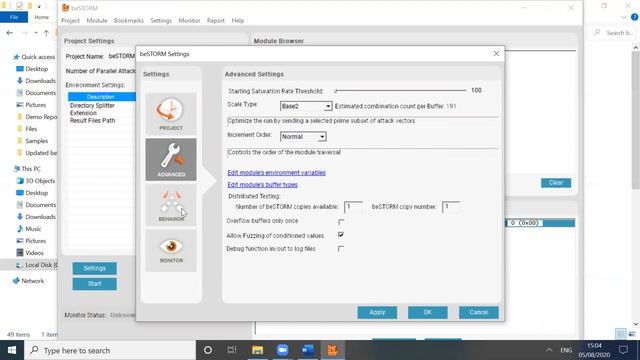Select the Advanced settings wrench icon
This screenshot has width=640, height=360.
click(171, 159)
